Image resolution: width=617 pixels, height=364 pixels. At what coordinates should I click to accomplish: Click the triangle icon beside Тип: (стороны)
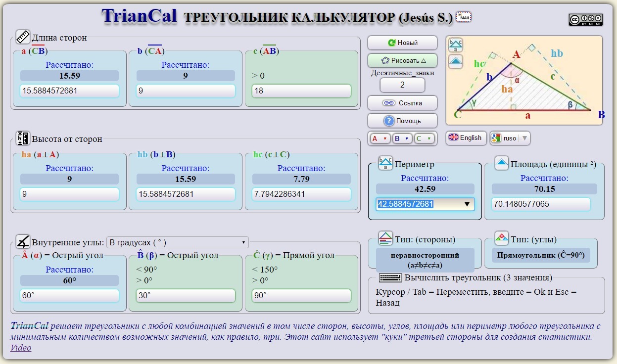[x=385, y=239]
